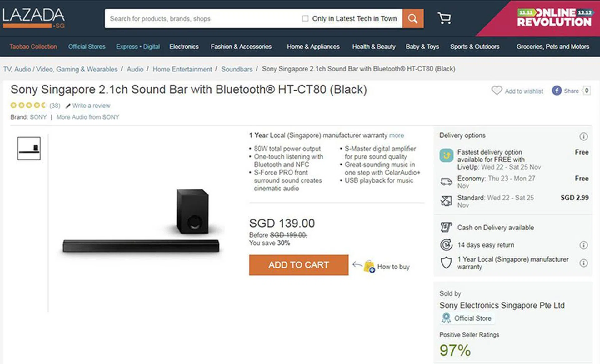
Task: Open the Electronics category menu
Action: tap(184, 47)
